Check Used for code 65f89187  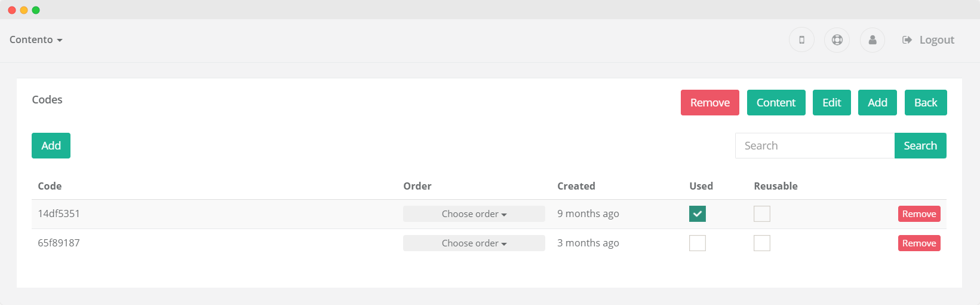pos(698,243)
